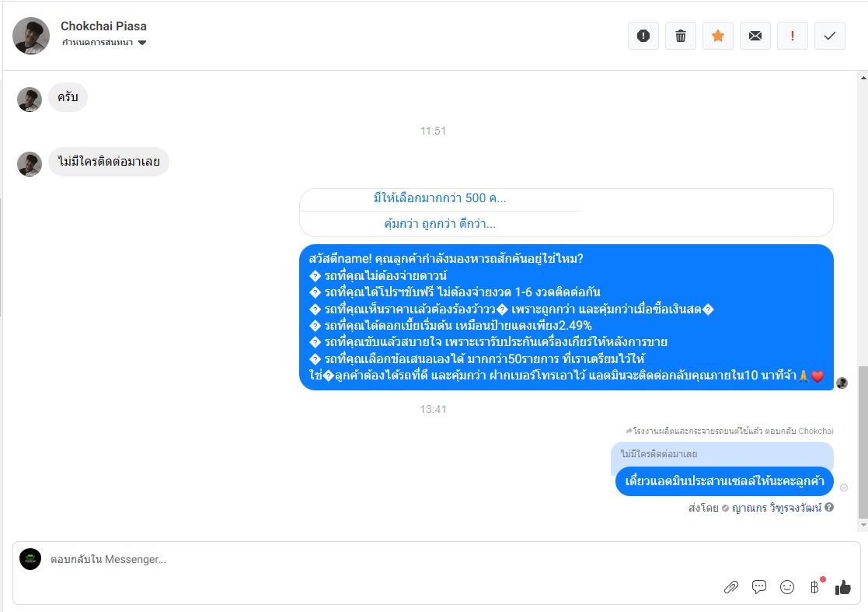The image size is (868, 612).
Task: Toggle the orange star follow-up icon
Action: [718, 36]
